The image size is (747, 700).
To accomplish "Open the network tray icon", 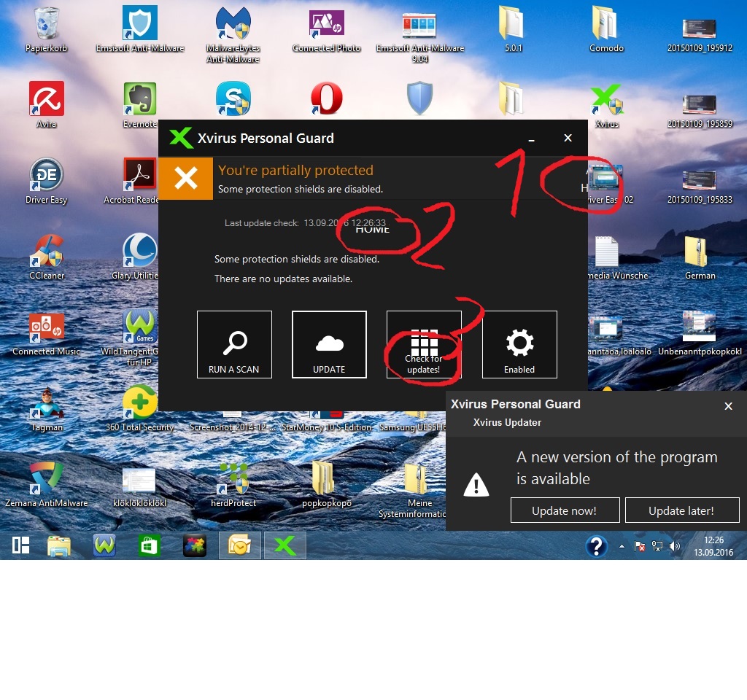I will pos(657,546).
